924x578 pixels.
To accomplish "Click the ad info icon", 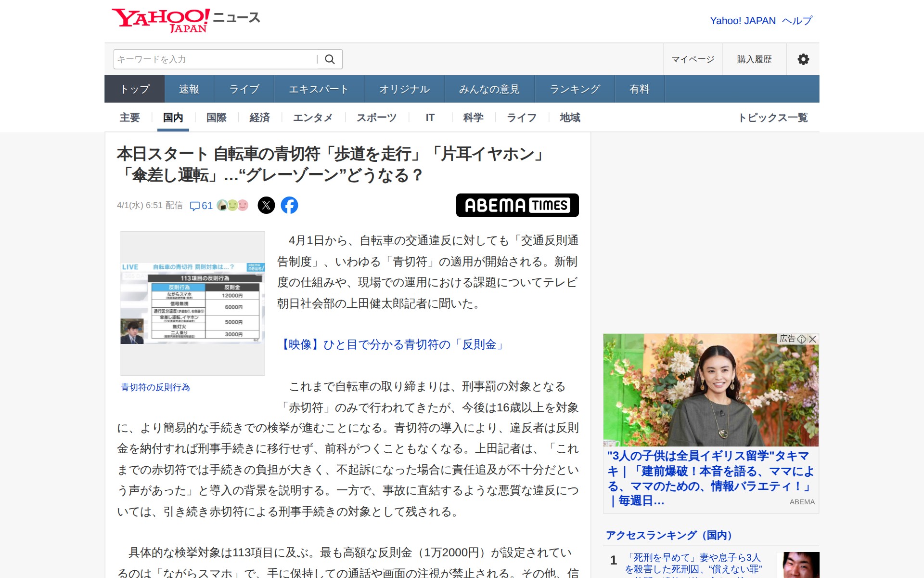I will (802, 339).
